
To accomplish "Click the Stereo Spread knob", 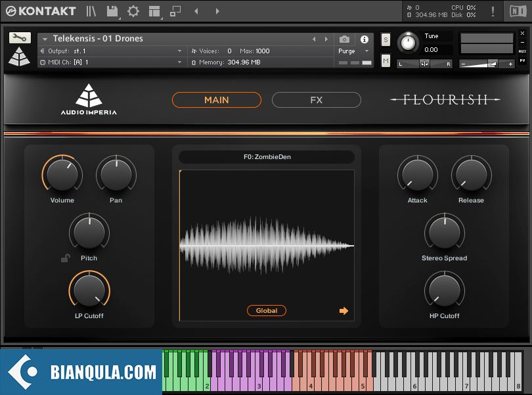I will [x=445, y=232].
